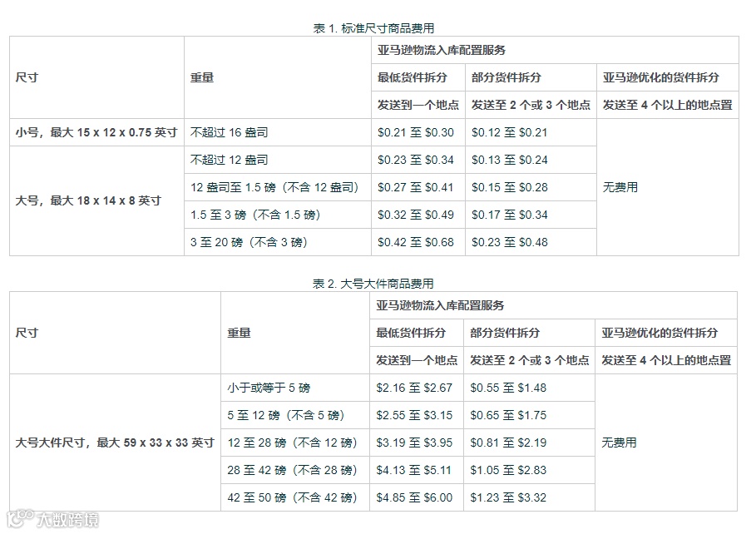Select the cell '小号，最大 15 x 12 x 0.75 英寸'

pos(96,132)
